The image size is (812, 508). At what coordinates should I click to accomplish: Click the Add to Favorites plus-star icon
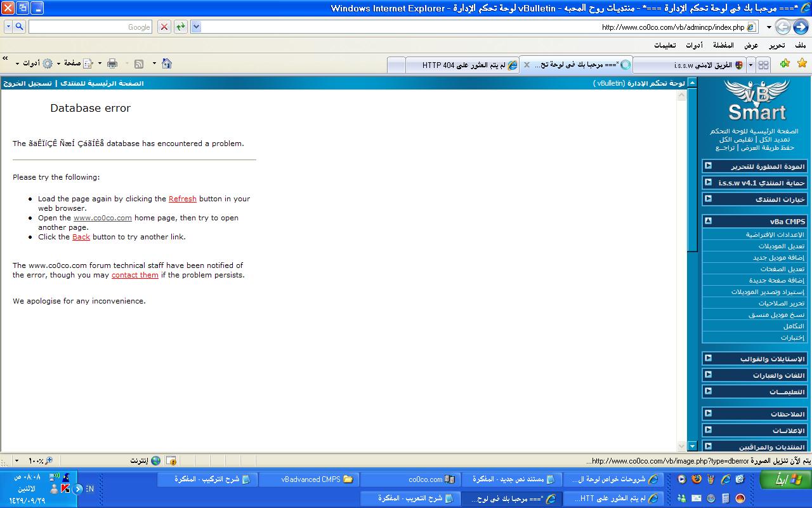coord(785,63)
